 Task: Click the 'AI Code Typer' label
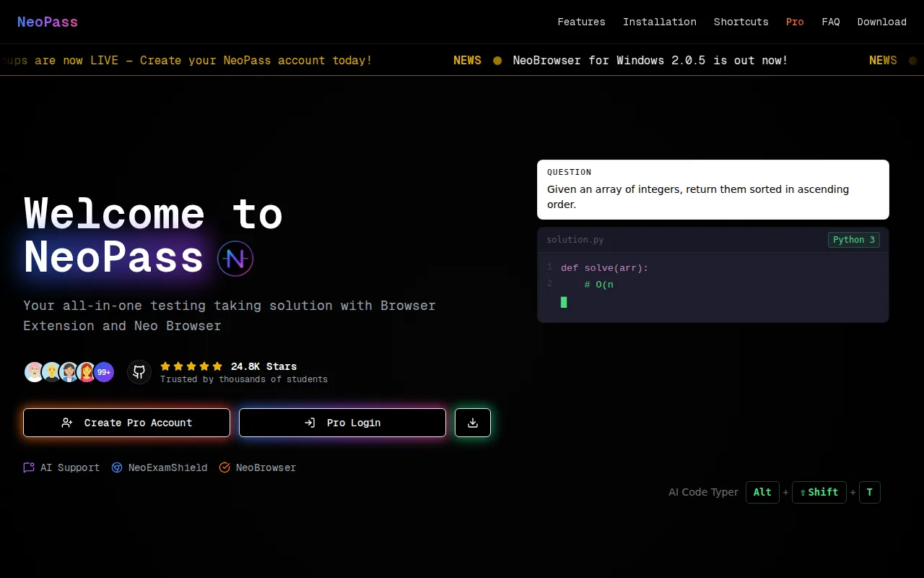point(703,492)
